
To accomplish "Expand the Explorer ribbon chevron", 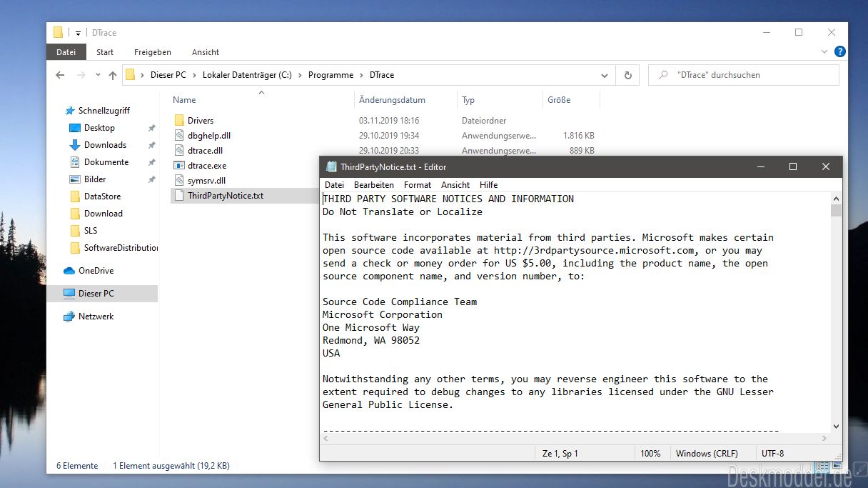I will pos(826,52).
